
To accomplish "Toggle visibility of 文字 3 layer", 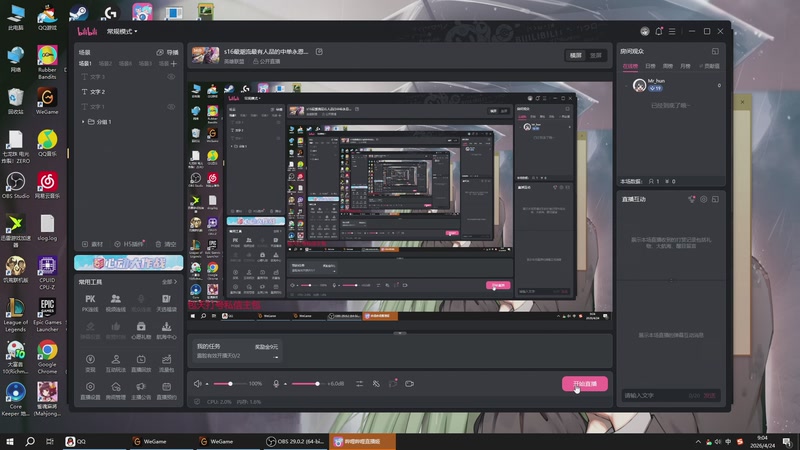I will click(171, 77).
